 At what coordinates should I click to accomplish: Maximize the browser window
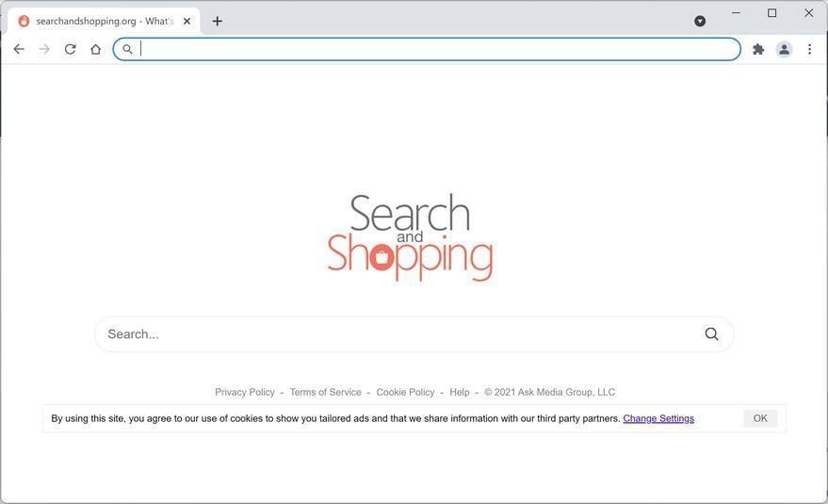click(772, 12)
